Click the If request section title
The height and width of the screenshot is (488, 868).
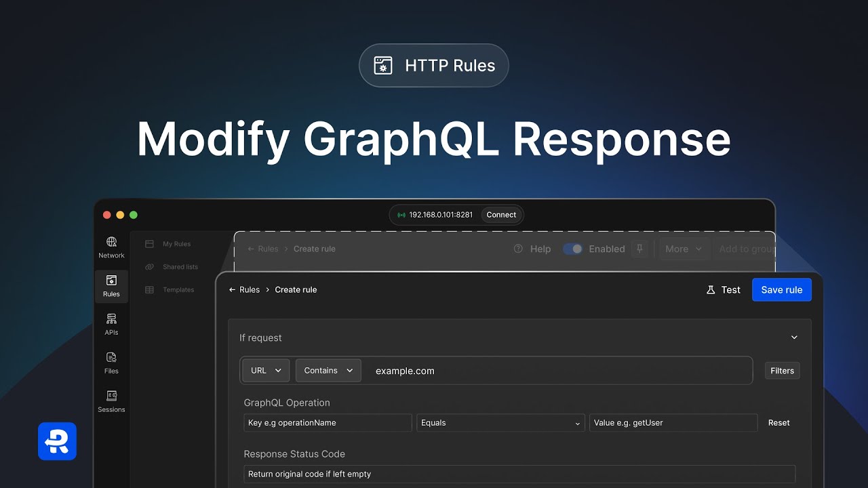pyautogui.click(x=260, y=338)
